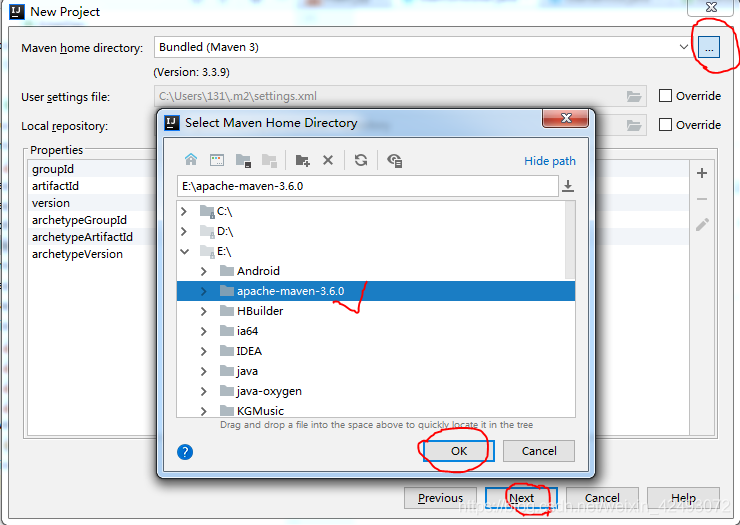Add property plus icon
Image resolution: width=740 pixels, height=525 pixels.
tap(702, 173)
